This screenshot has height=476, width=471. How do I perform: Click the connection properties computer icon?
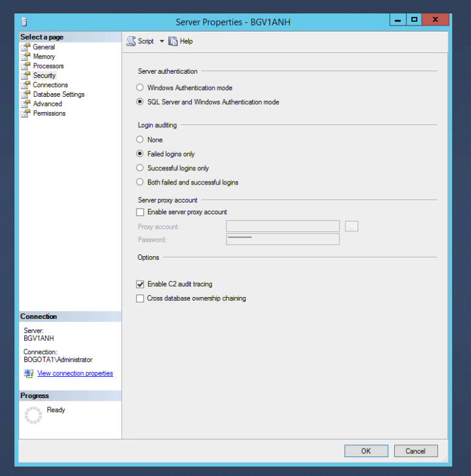coord(29,373)
